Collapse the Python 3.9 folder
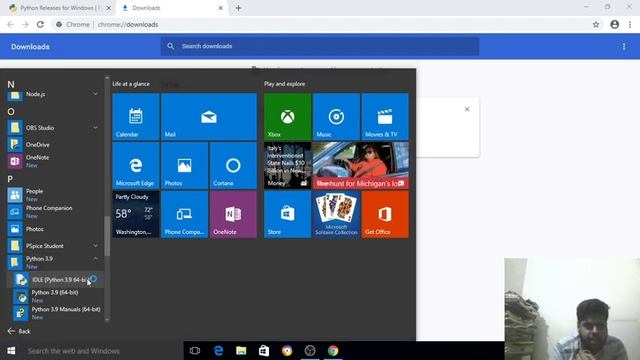This screenshot has height=360, width=640. [95, 259]
